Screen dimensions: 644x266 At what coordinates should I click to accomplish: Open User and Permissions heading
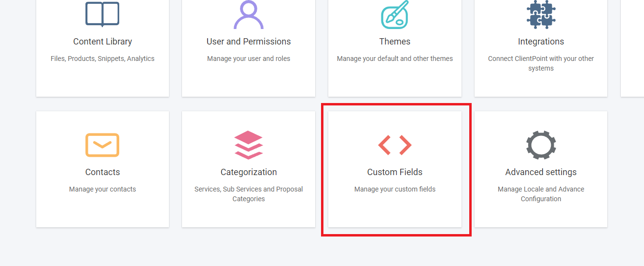click(x=249, y=42)
